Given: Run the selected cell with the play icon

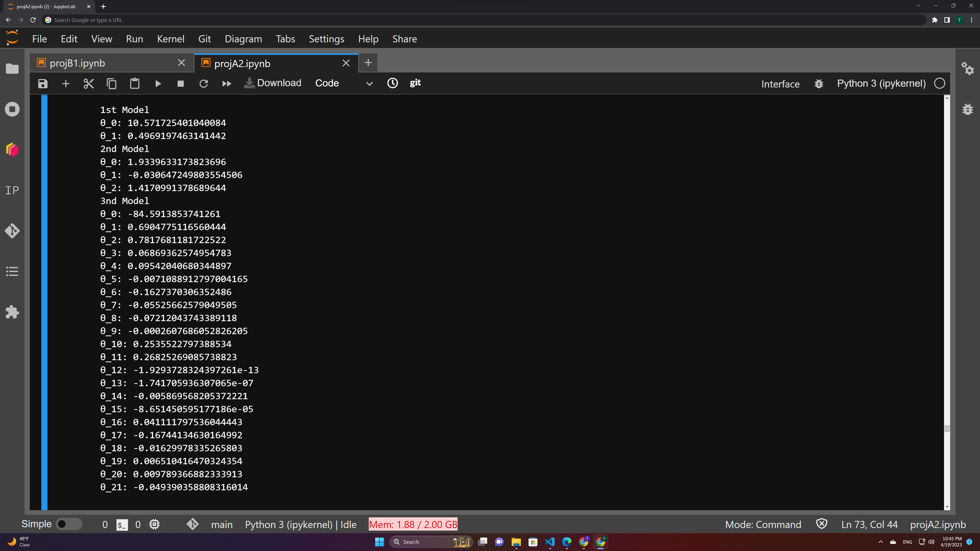Looking at the screenshot, I should pyautogui.click(x=158, y=83).
